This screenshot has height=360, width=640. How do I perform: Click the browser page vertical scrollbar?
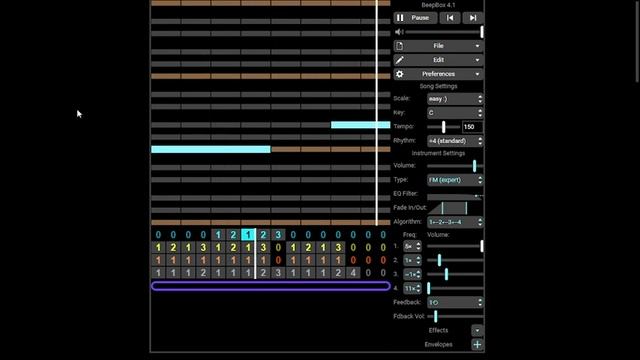click(637, 41)
